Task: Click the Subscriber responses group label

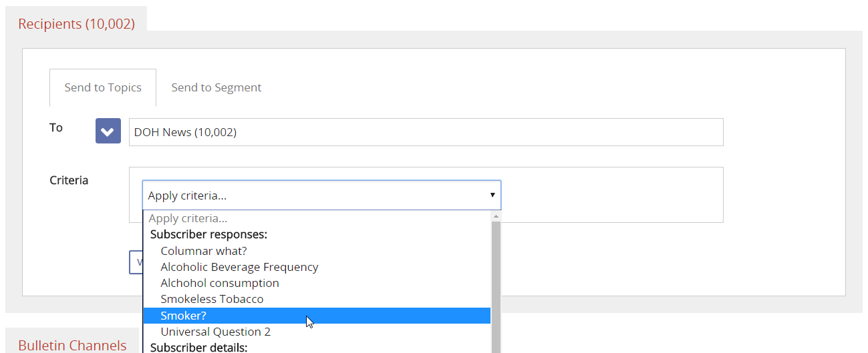Action: click(x=208, y=234)
